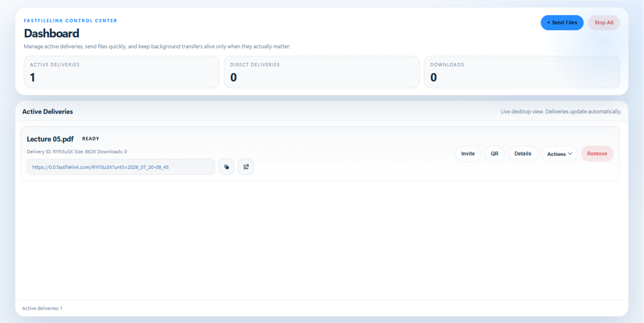View Details of Lecture 05.pdf delivery
Image resolution: width=644 pixels, height=323 pixels.
pos(523,154)
